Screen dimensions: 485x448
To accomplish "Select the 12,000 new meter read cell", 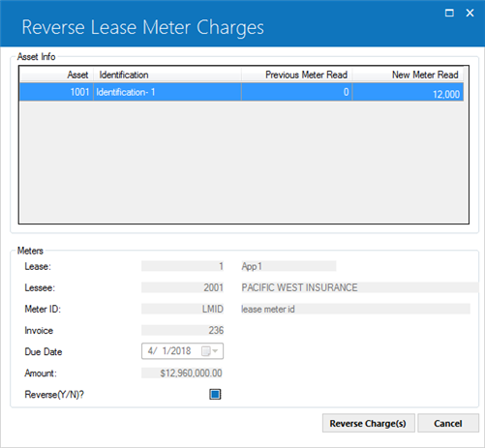I will pyautogui.click(x=408, y=92).
